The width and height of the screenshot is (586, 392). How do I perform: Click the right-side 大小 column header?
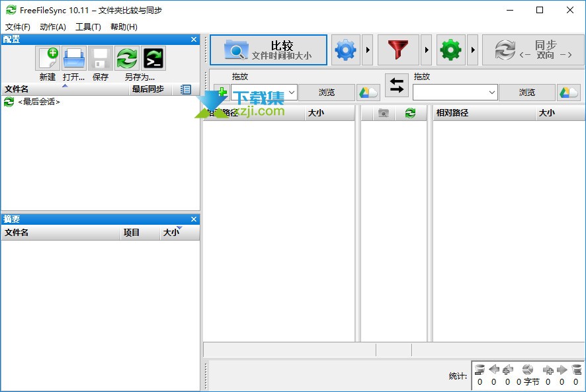pyautogui.click(x=561, y=113)
